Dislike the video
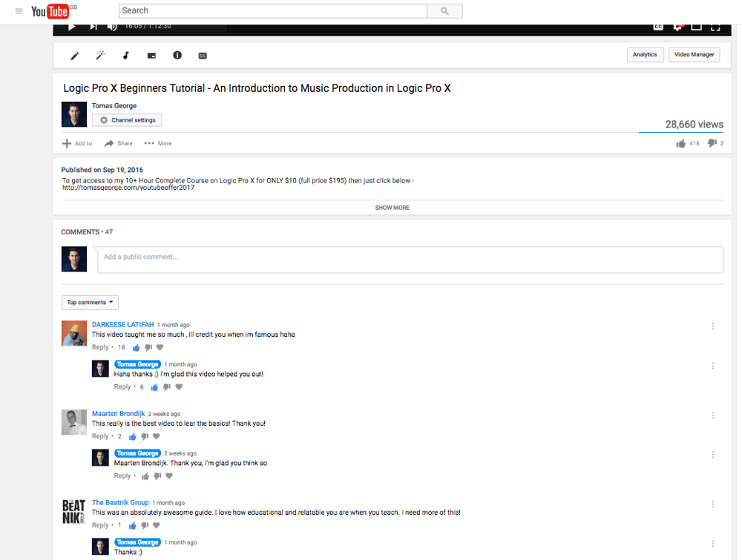742x560 pixels. tap(712, 143)
